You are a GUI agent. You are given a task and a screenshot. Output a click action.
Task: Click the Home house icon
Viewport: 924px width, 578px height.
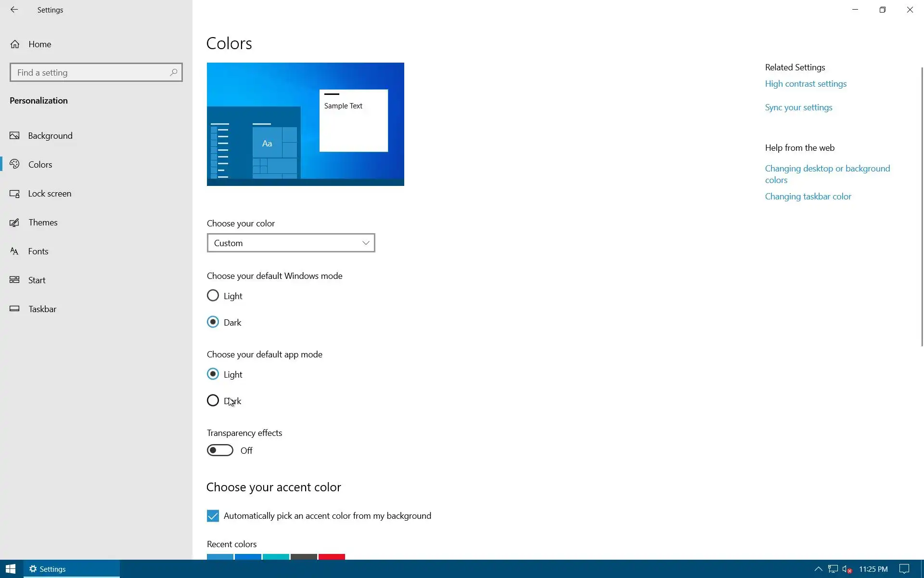click(x=15, y=44)
